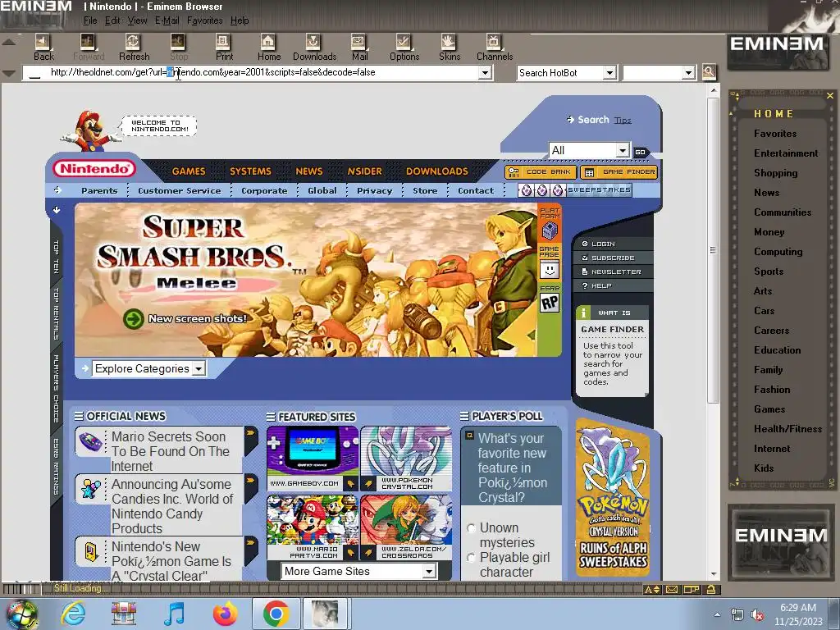Screen dimensions: 840x630
Task: Click the status bar lock icon
Action: (x=711, y=590)
